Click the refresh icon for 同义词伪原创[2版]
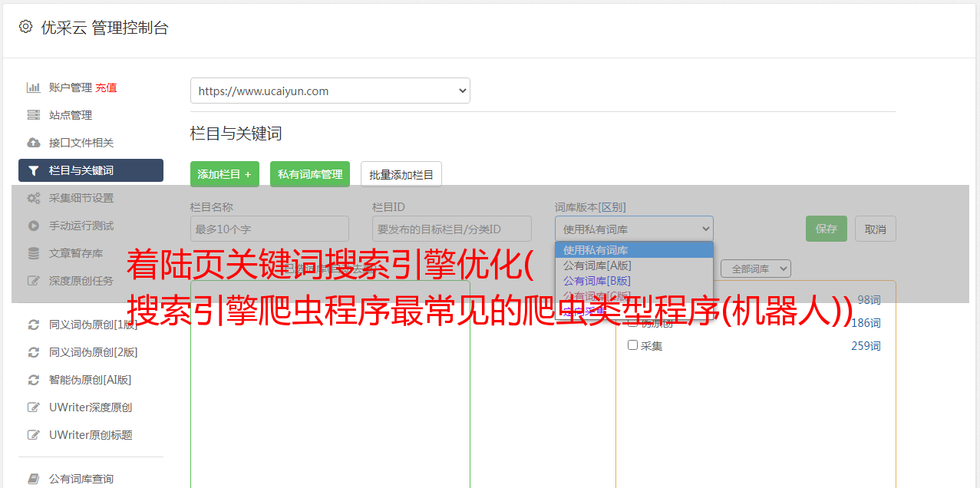The image size is (980, 488). tap(34, 352)
